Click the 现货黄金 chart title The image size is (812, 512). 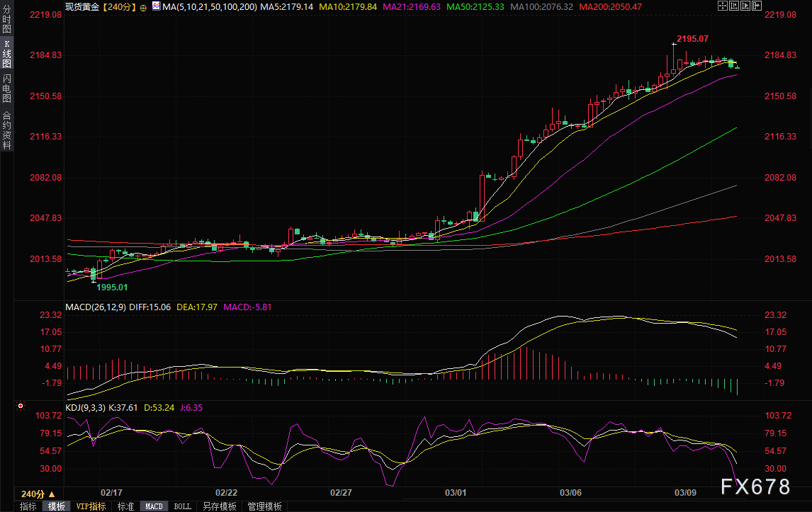coord(81,7)
